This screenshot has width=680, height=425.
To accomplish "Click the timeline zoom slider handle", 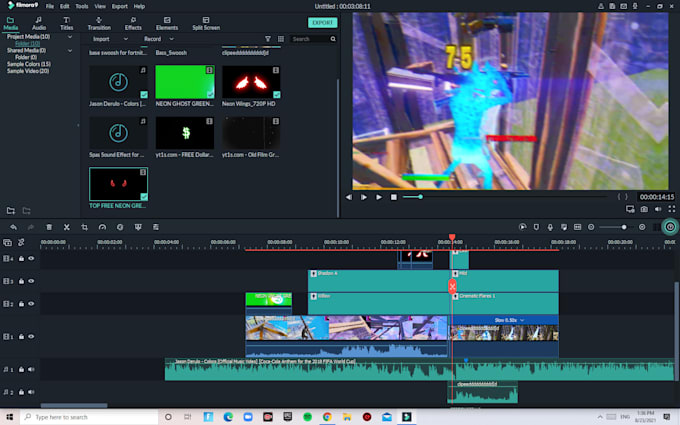I will [624, 227].
